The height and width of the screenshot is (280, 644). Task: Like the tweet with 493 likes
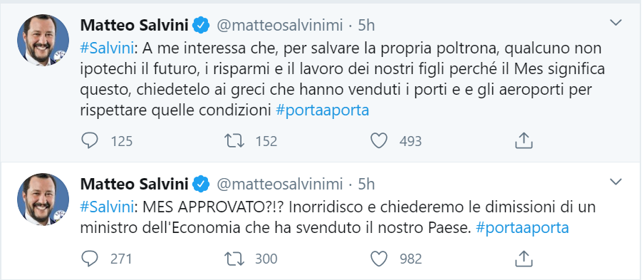(x=379, y=141)
